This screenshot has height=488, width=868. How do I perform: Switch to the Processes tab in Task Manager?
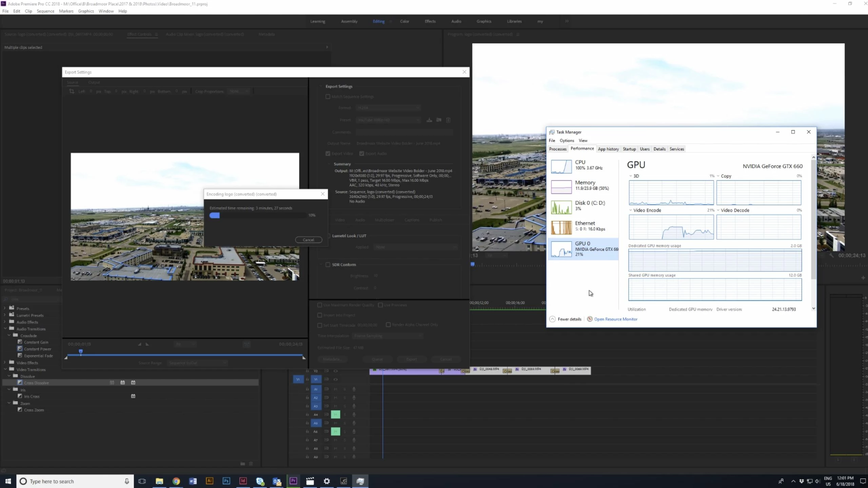tap(557, 149)
